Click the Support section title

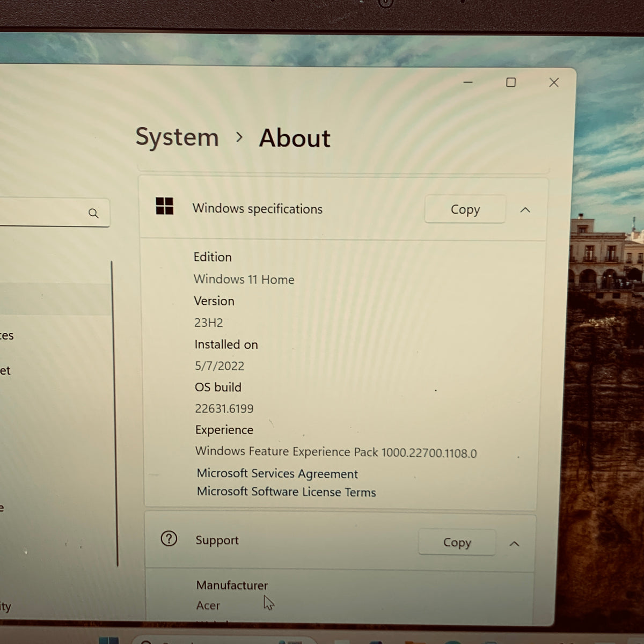pyautogui.click(x=217, y=540)
